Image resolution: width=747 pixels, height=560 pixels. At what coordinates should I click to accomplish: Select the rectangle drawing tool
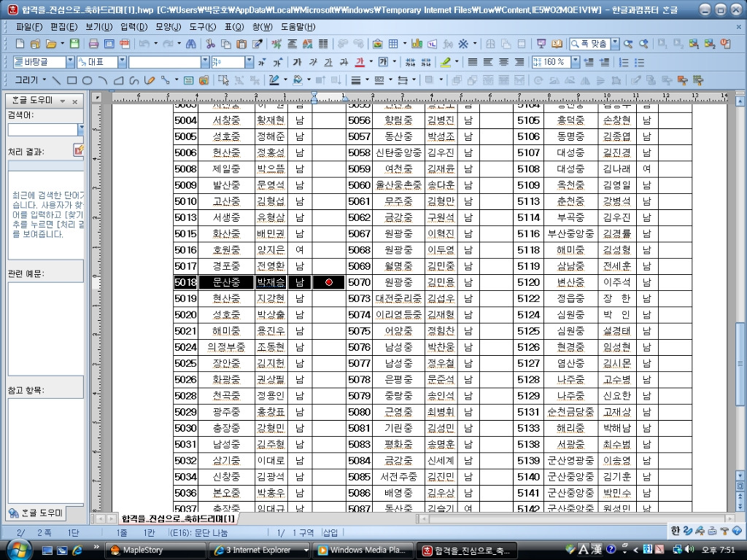[x=71, y=80]
